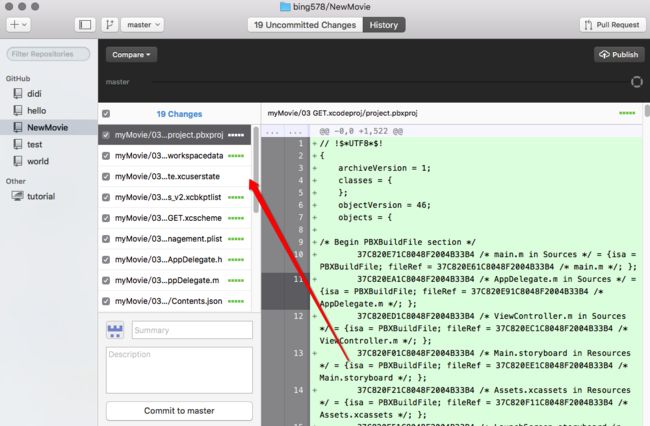Select the hello repository

(49, 111)
